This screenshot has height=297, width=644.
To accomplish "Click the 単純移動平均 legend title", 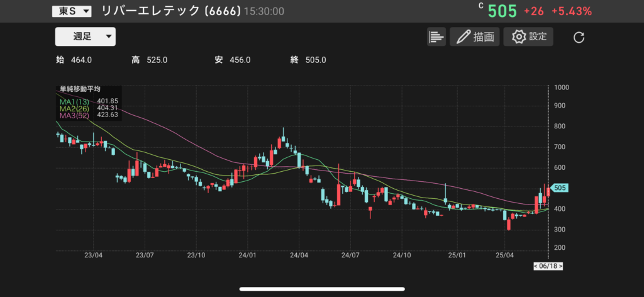I will pyautogui.click(x=80, y=89).
